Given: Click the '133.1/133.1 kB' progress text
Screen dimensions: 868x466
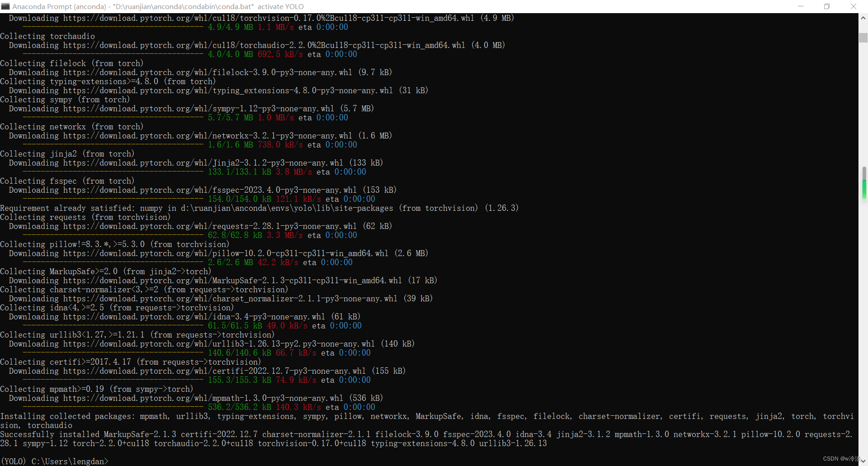Looking at the screenshot, I should [x=240, y=172].
